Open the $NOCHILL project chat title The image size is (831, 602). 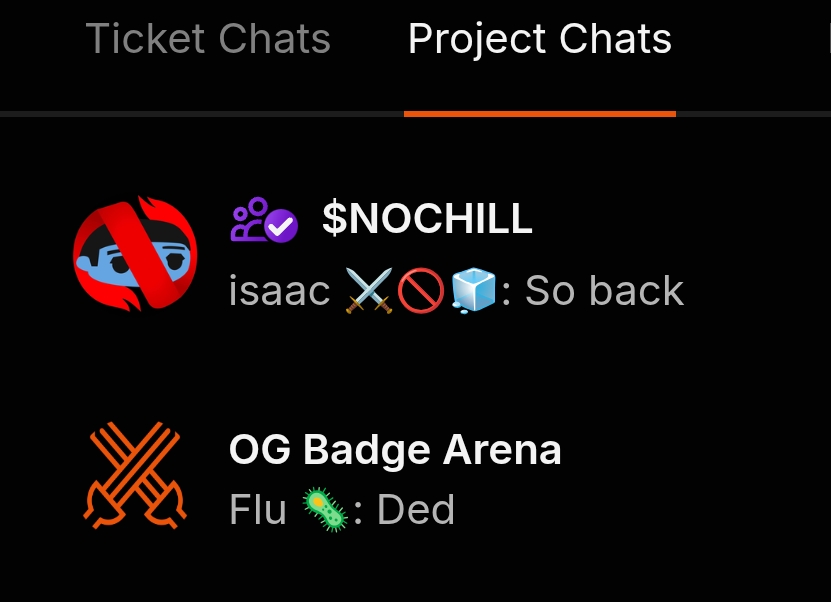pos(427,220)
